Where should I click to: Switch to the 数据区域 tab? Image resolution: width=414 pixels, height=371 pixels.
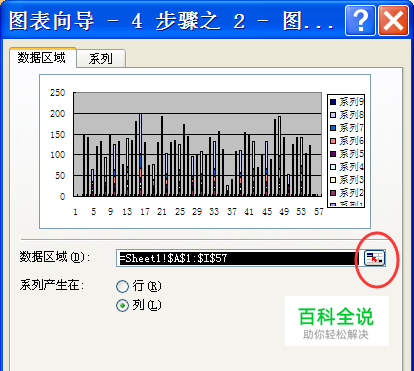[43, 58]
